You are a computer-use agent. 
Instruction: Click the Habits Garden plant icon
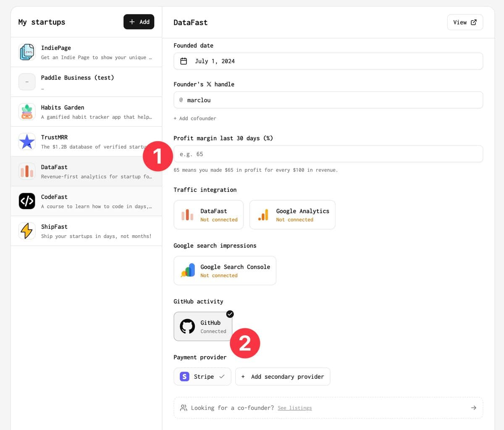27,112
